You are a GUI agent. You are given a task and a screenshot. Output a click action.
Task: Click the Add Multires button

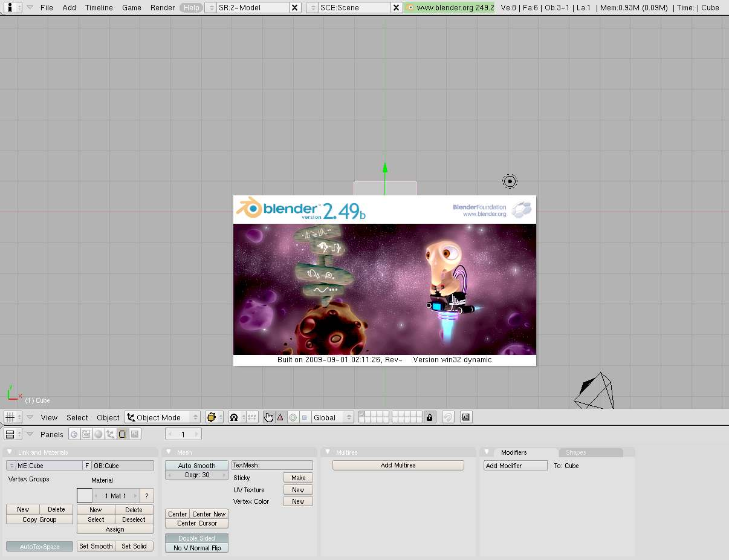tap(398, 465)
